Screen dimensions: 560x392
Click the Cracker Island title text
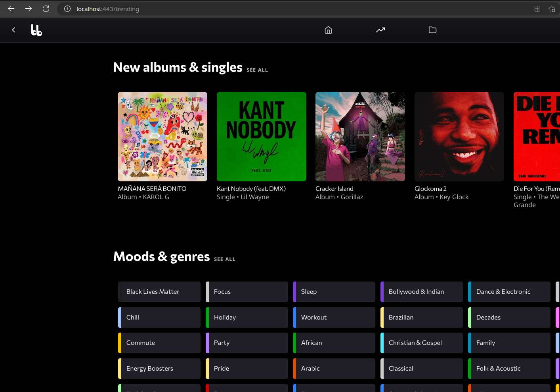click(334, 189)
